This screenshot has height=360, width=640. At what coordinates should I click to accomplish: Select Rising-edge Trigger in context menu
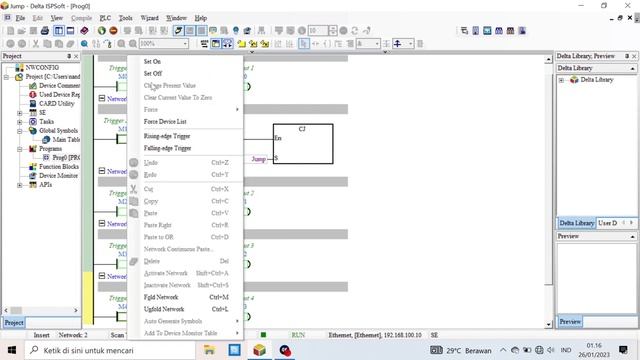tap(167, 136)
